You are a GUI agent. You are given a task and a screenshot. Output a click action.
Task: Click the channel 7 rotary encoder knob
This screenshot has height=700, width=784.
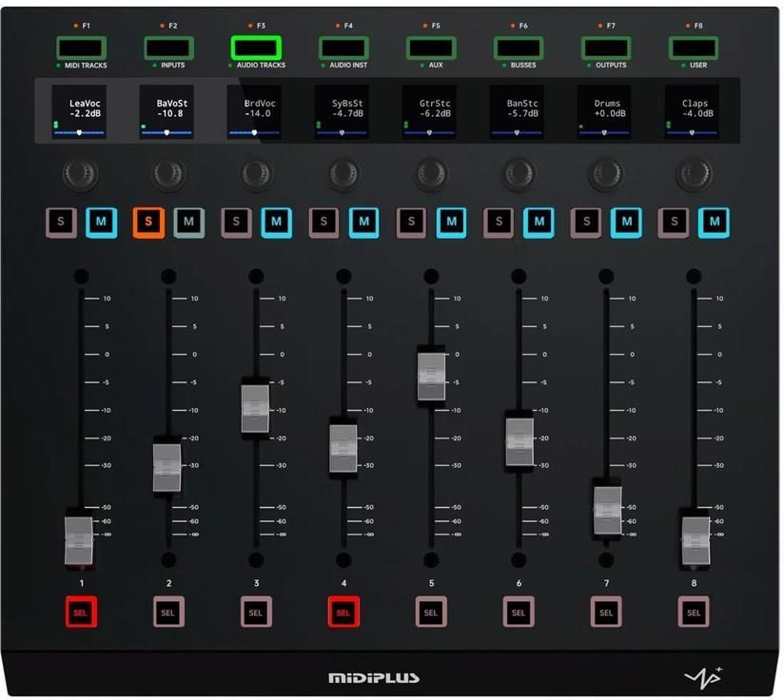(x=605, y=172)
